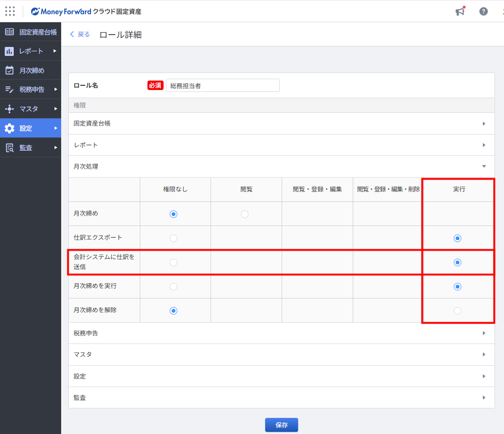This screenshot has width=504, height=434.
Task: Click the 保存 button
Action: (281, 425)
